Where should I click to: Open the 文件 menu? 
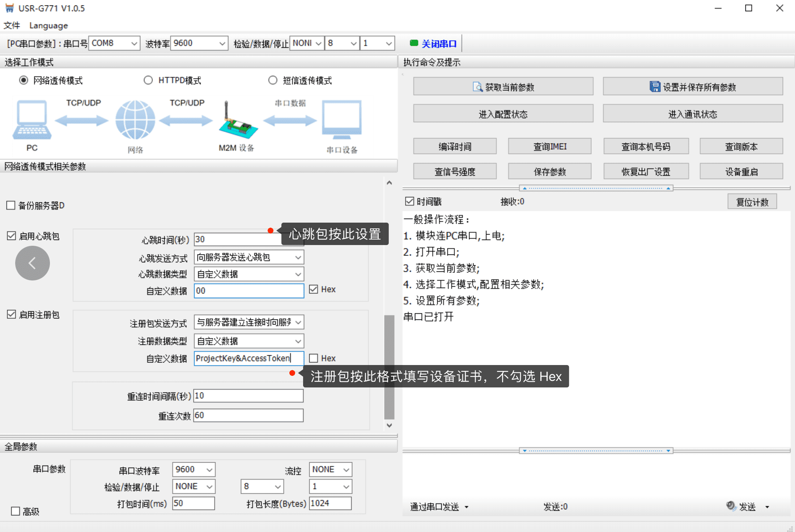(12, 26)
